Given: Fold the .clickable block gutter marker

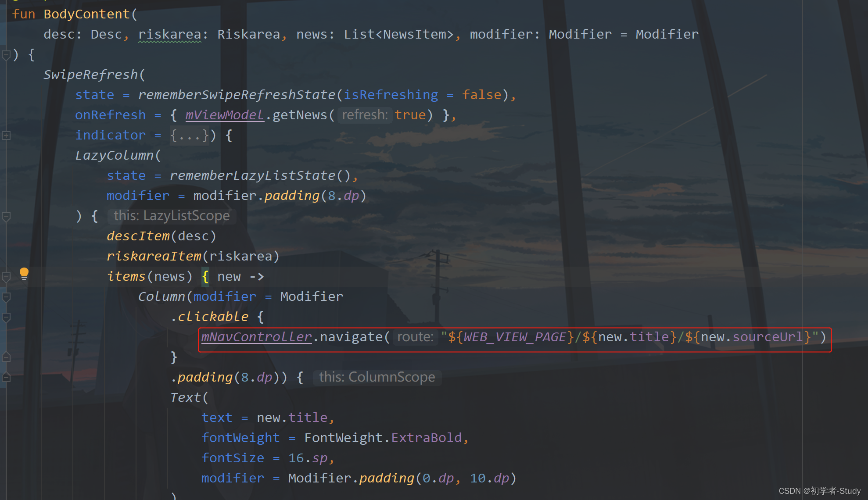Looking at the screenshot, I should point(6,317).
